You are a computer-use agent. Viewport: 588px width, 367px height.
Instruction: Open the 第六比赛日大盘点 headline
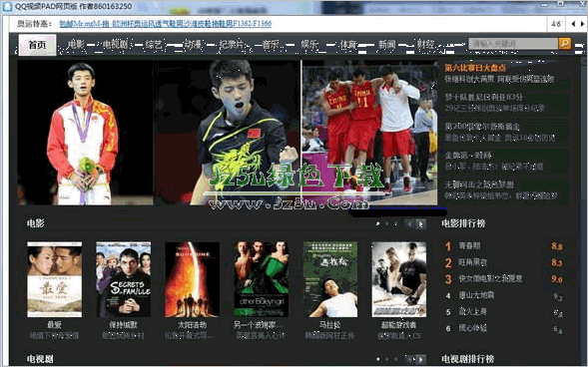click(475, 68)
